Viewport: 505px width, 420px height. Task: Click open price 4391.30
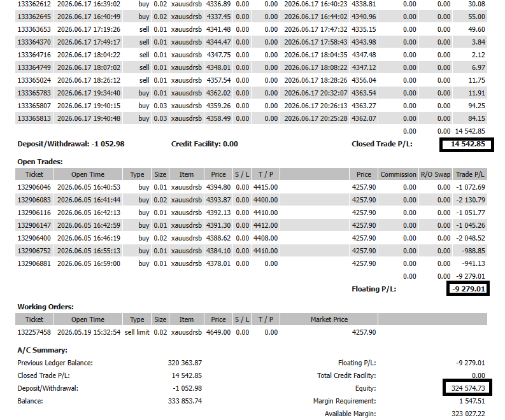point(218,225)
